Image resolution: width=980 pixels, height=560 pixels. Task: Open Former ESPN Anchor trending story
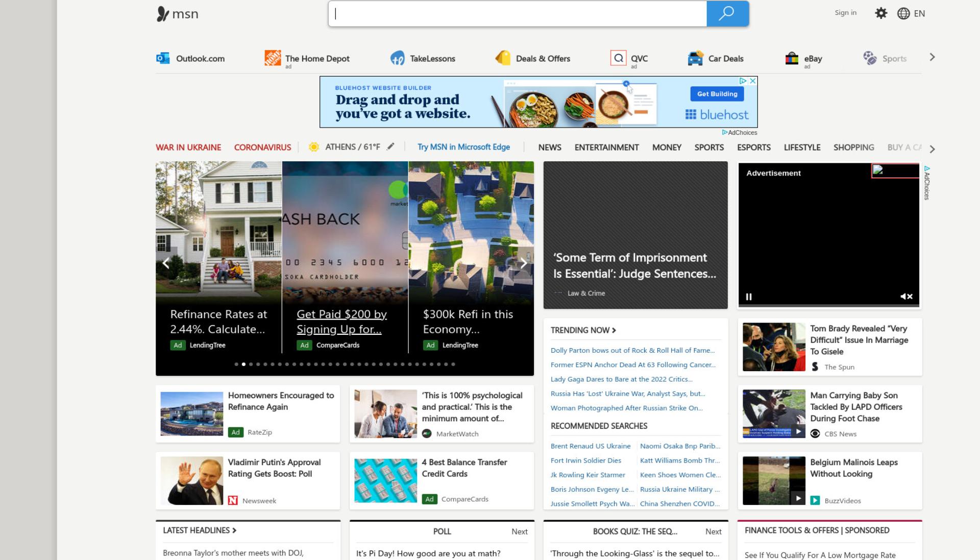point(633,364)
